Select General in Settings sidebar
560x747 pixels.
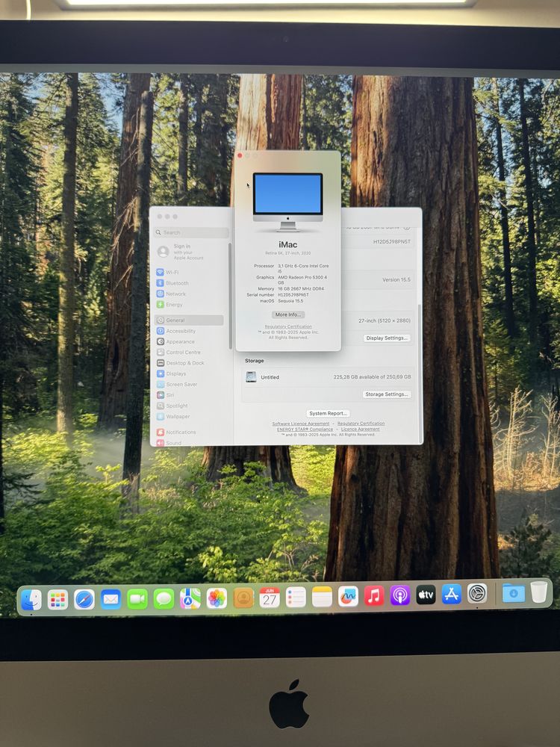pos(190,320)
